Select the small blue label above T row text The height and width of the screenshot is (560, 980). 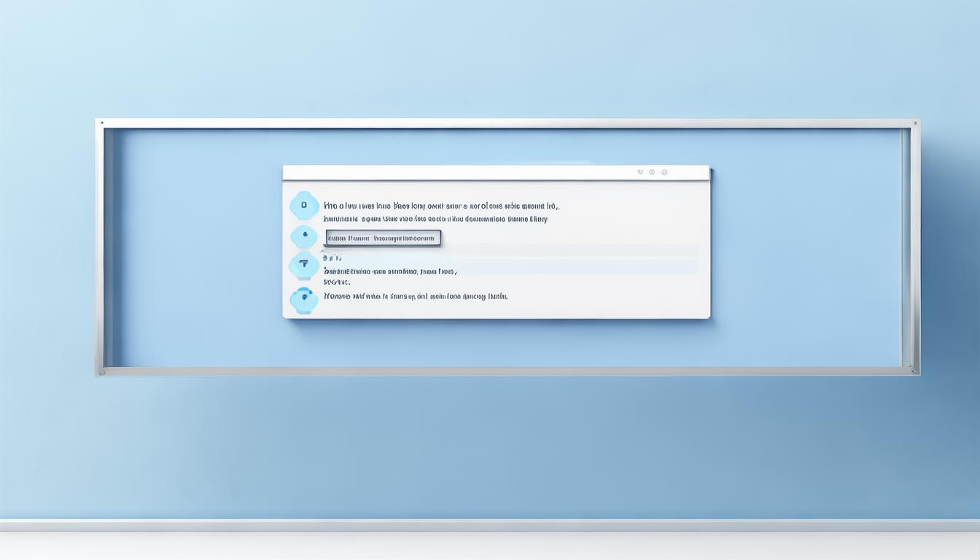332,257
